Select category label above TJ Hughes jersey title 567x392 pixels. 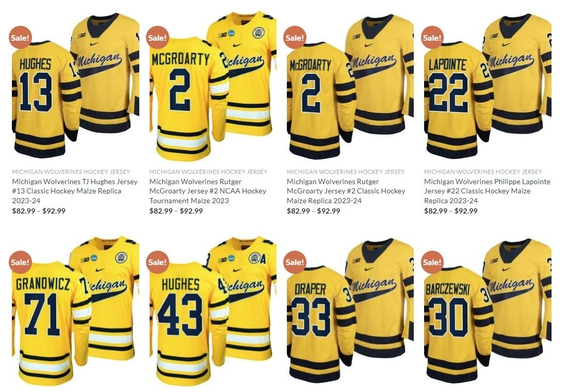[71, 172]
